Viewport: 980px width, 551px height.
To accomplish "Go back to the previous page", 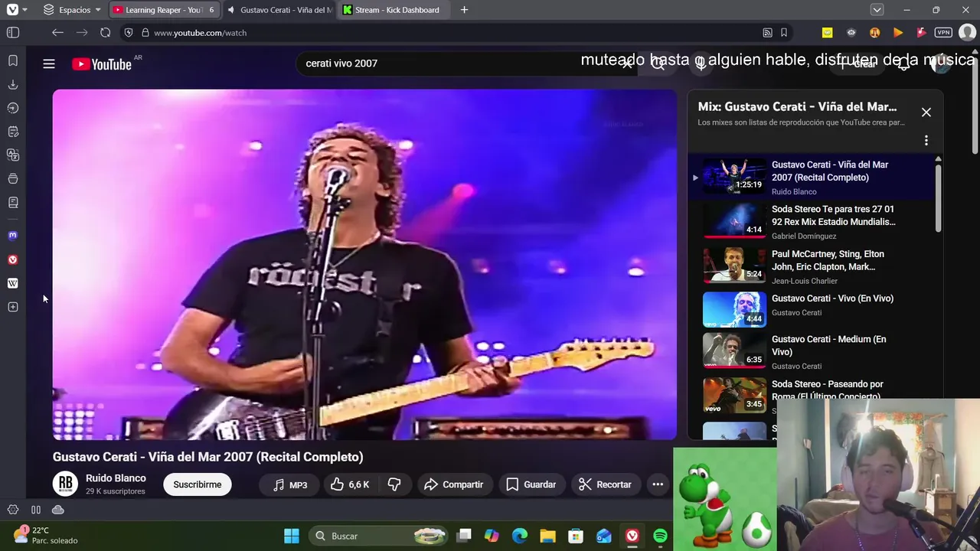I will click(x=57, y=33).
